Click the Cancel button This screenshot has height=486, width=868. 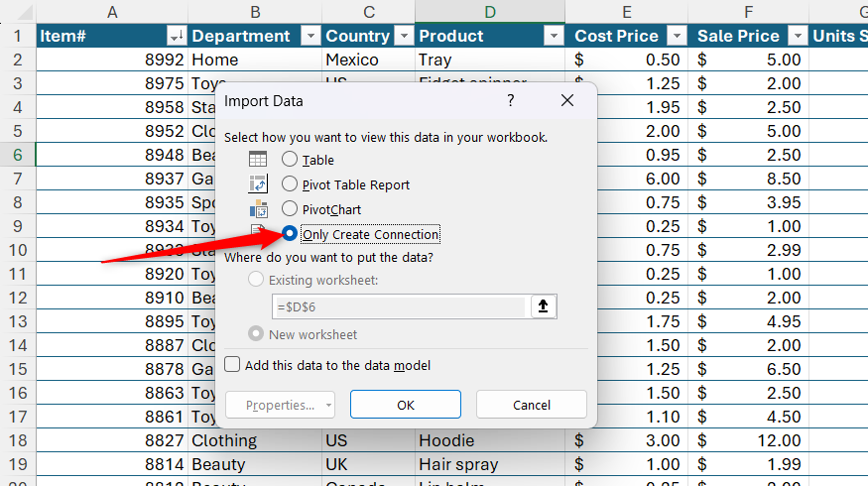(x=532, y=405)
